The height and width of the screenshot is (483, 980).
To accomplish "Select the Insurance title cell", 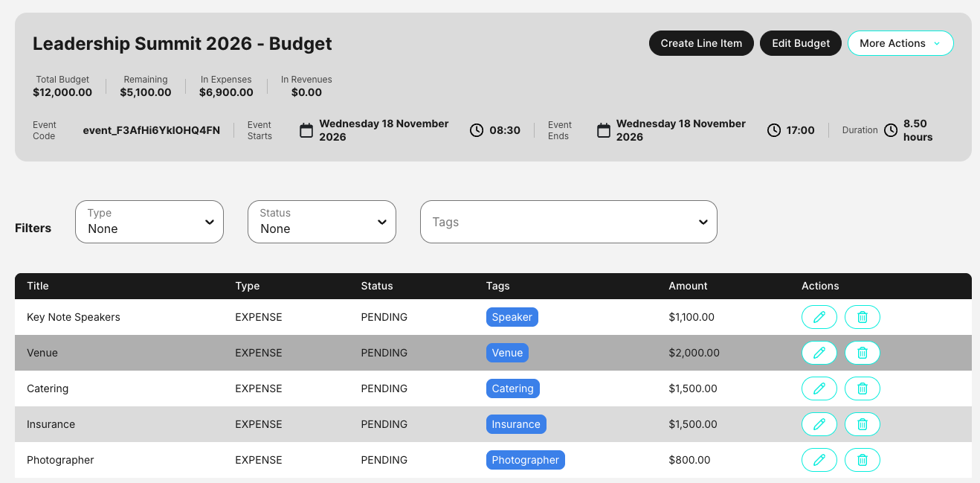I will tap(51, 424).
